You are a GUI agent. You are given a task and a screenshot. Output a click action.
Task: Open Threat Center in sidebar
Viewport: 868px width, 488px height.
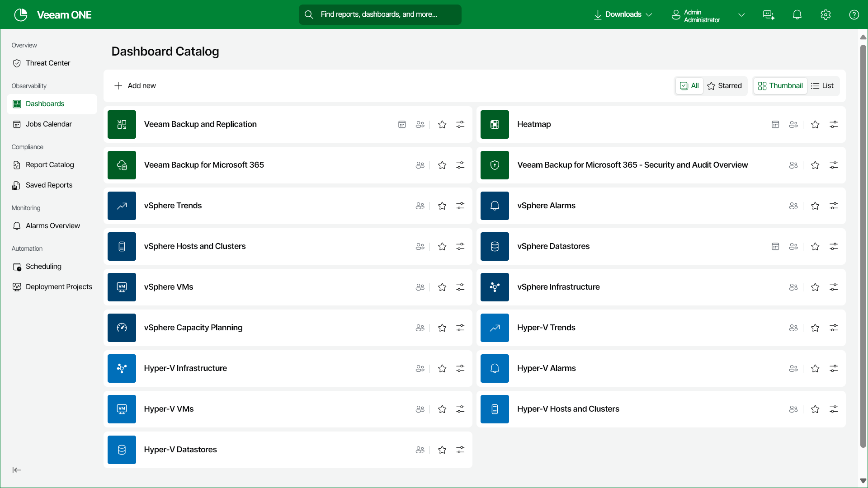tap(52, 63)
